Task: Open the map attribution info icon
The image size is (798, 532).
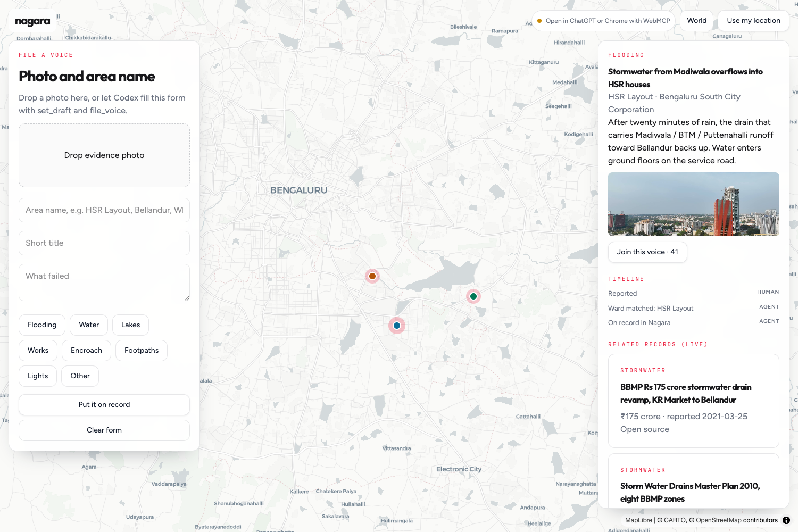Action: [786, 520]
